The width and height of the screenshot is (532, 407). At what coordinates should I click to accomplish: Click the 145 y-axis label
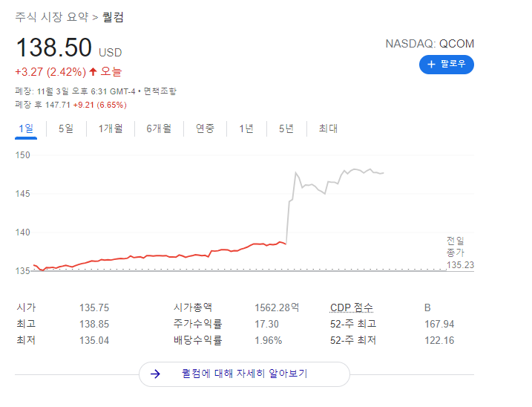pyautogui.click(x=23, y=194)
